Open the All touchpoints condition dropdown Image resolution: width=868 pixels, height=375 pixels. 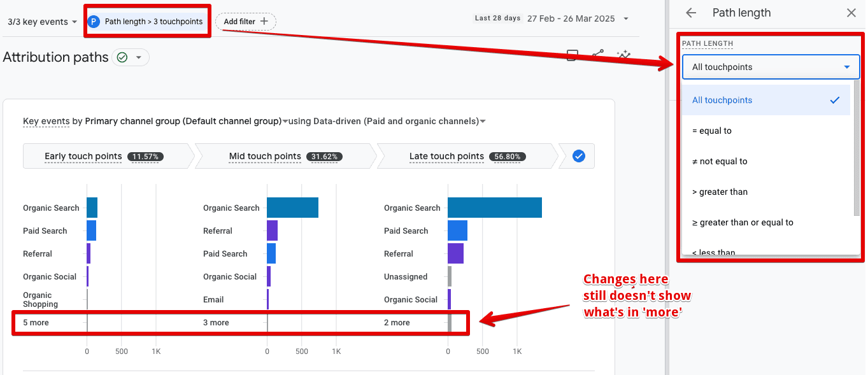pyautogui.click(x=771, y=66)
